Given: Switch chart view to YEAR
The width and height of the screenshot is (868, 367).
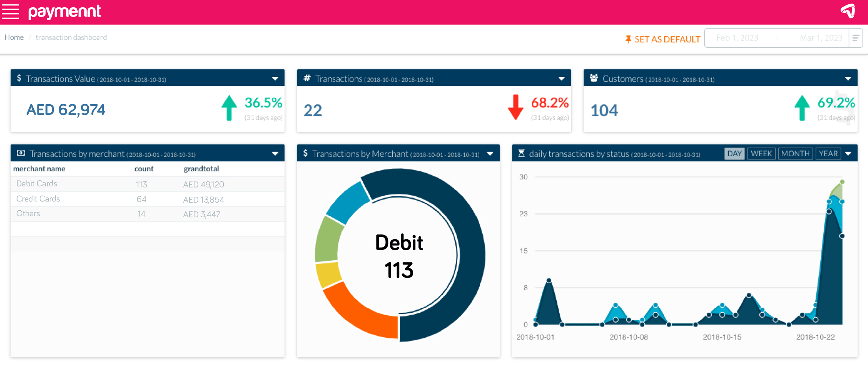Looking at the screenshot, I should pyautogui.click(x=828, y=153).
